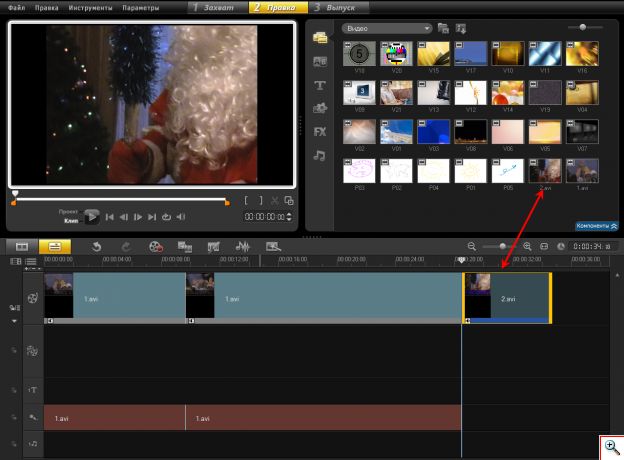Open the Title library panel
This screenshot has width=624, height=460.
[x=320, y=85]
